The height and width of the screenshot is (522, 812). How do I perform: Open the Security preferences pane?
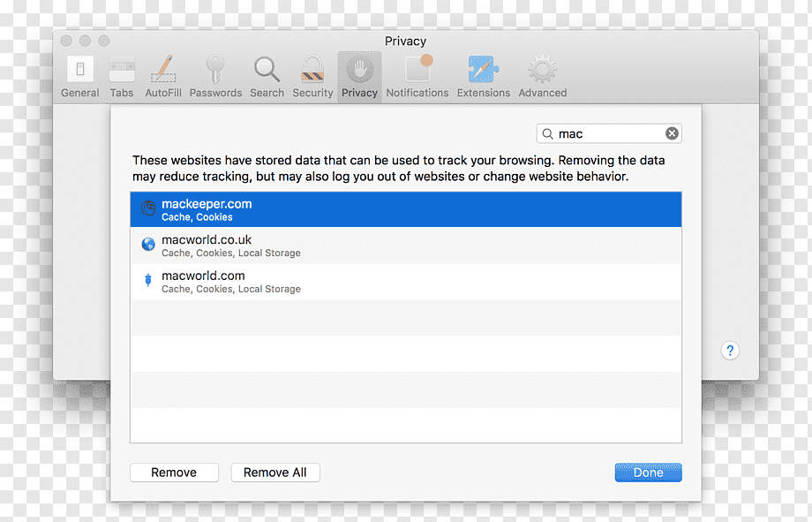pos(312,77)
